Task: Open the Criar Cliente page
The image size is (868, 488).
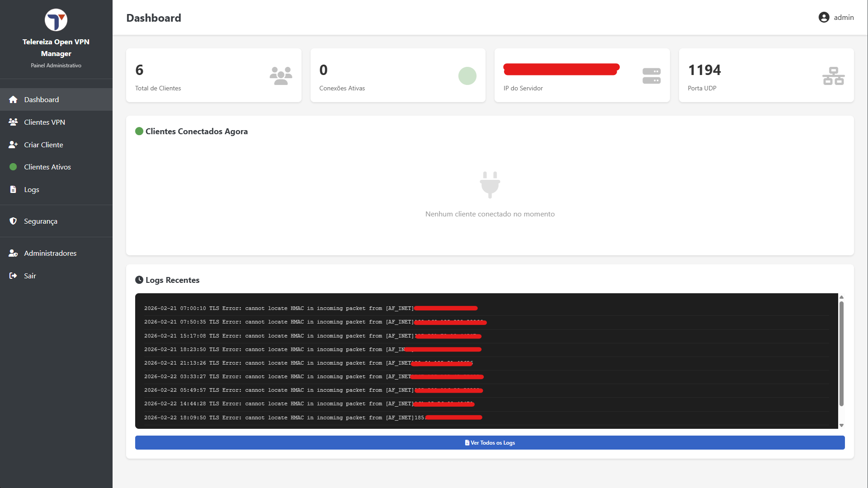Action: [43, 145]
